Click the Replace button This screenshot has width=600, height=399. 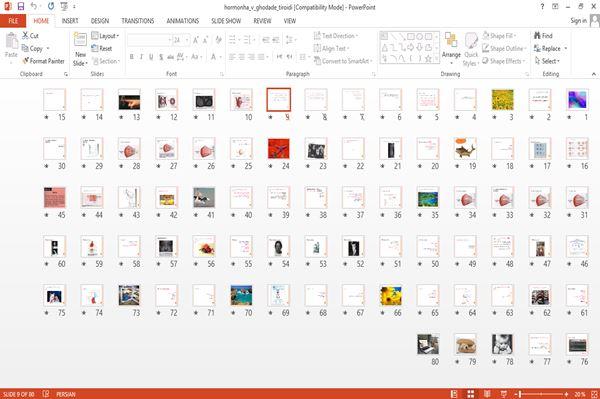(548, 48)
